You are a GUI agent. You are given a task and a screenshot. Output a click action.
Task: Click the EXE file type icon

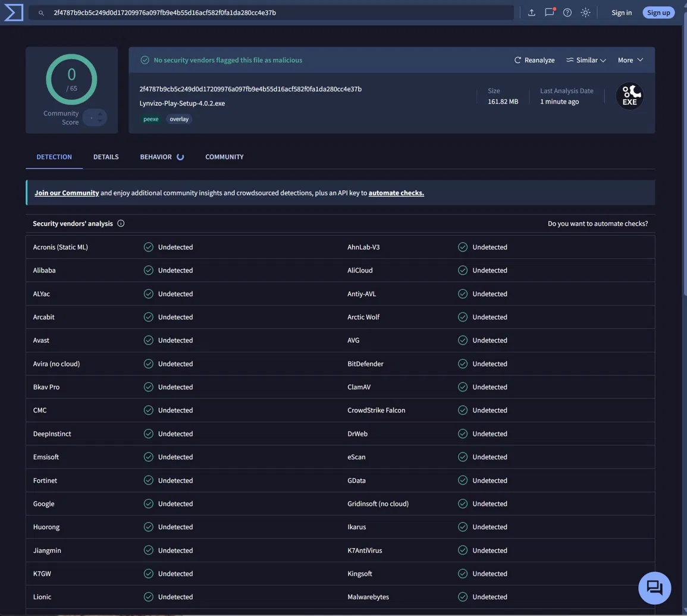(x=630, y=96)
